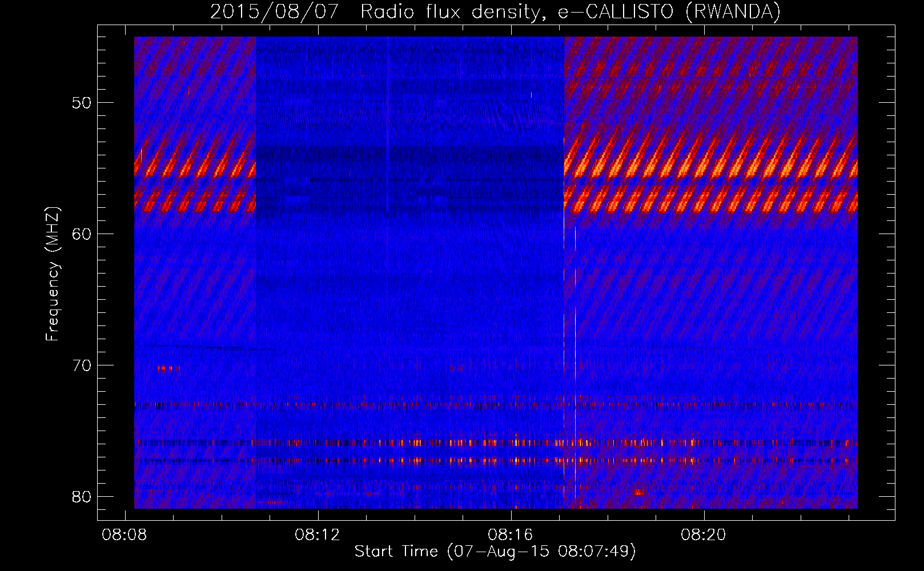Click the 50 frequency tick label
The height and width of the screenshot is (571, 924).
82,103
